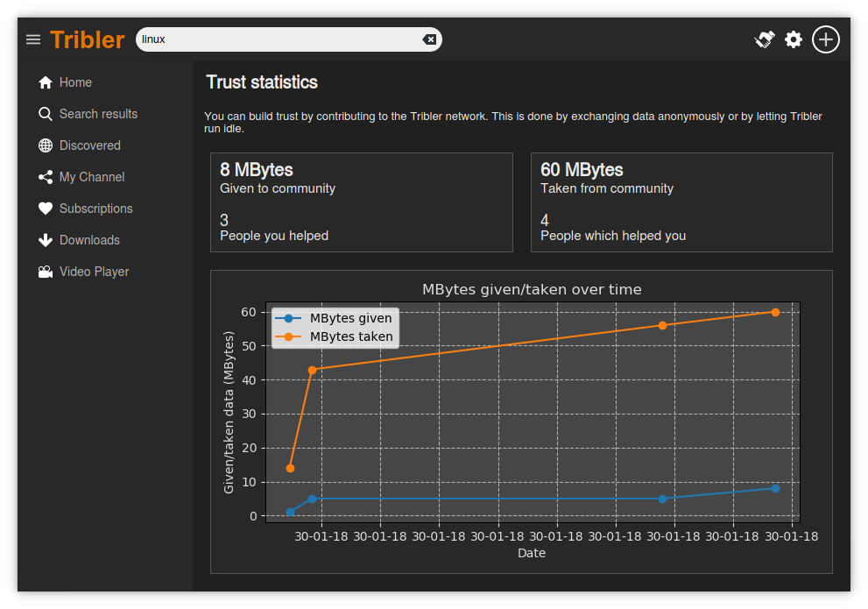Click the last orange data point at 60
The image size is (868, 609).
[x=775, y=312]
